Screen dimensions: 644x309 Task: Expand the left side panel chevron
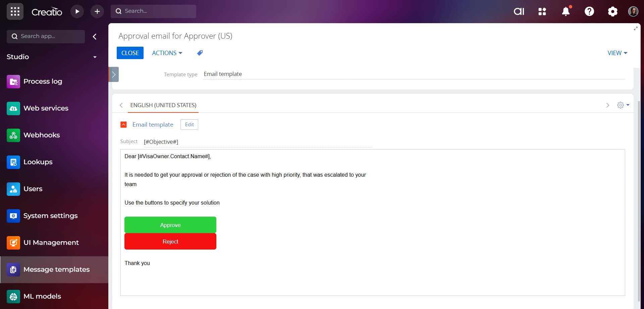114,75
